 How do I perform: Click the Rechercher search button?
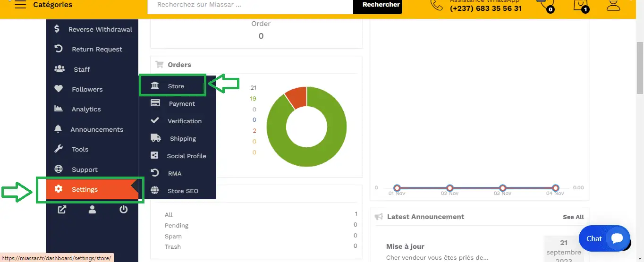pos(381,5)
